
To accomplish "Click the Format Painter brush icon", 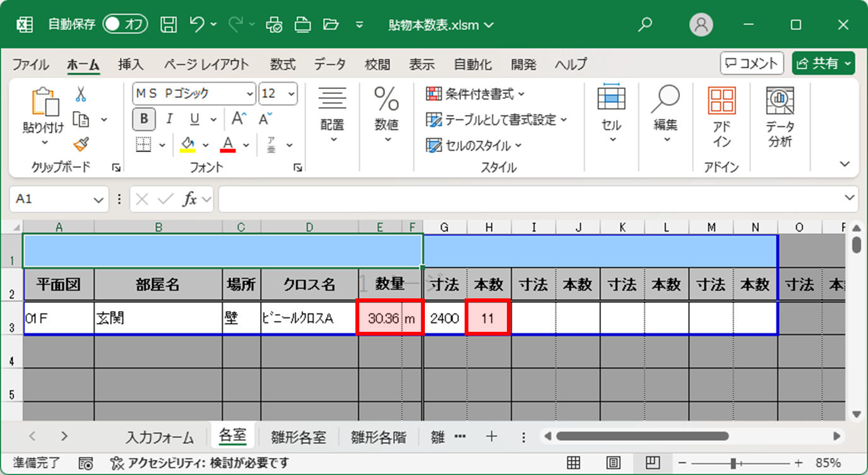I will 81,145.
